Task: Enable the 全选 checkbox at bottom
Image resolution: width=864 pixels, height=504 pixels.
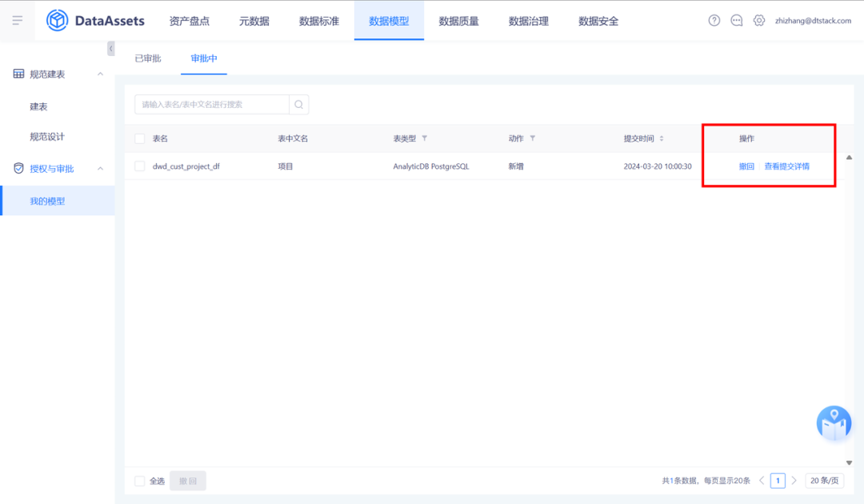Action: coord(138,480)
